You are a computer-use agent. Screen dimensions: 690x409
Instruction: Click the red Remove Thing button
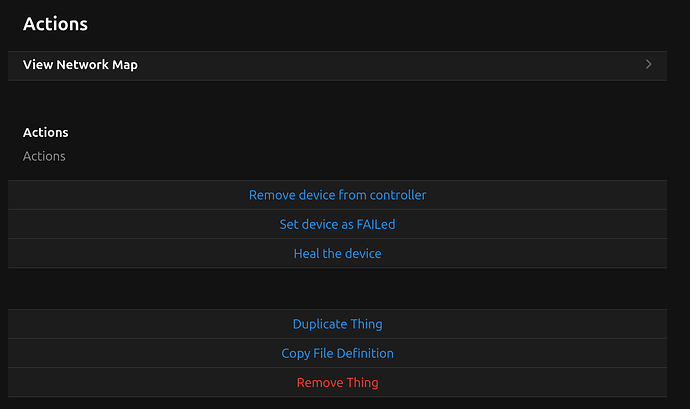coord(337,382)
